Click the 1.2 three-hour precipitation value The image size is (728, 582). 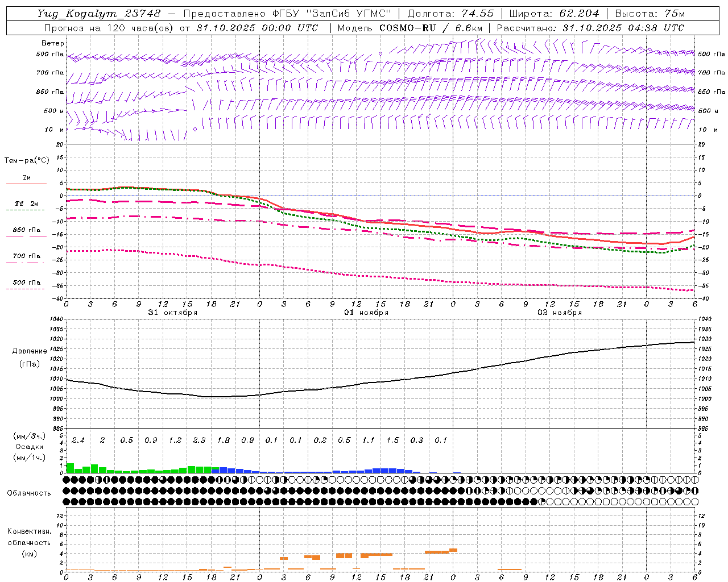coord(175,440)
